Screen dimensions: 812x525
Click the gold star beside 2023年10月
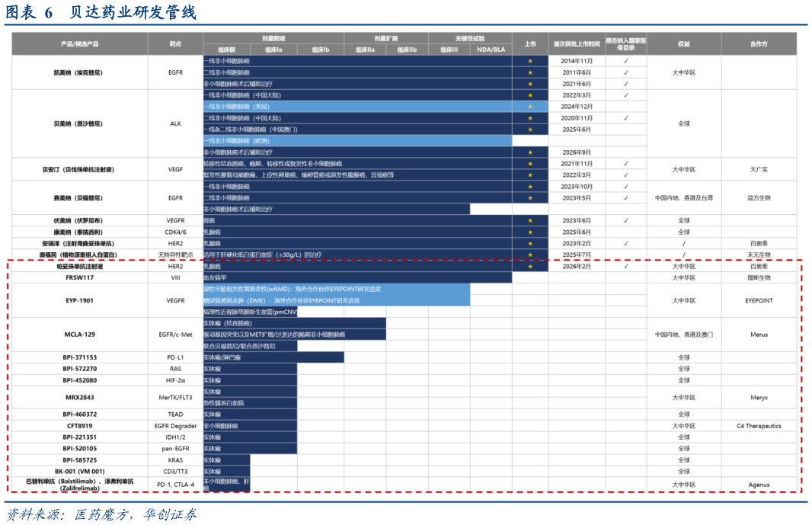click(x=529, y=187)
